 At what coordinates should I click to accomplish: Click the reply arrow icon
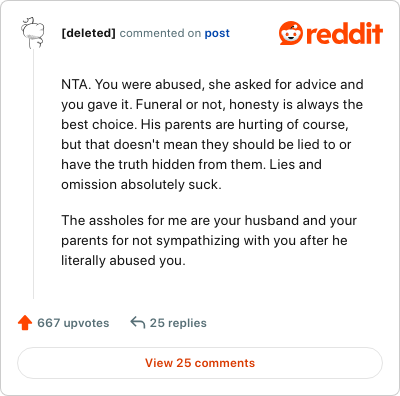tap(137, 323)
